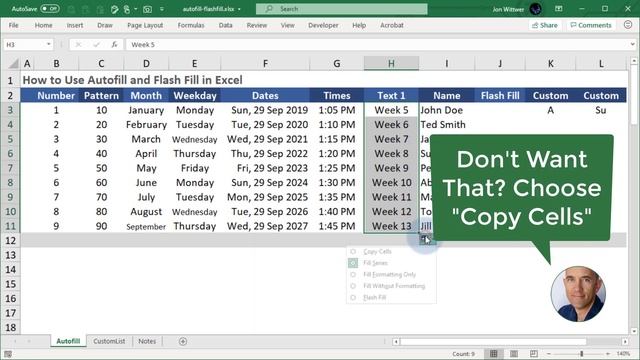Image resolution: width=640 pixels, height=360 pixels.
Task: Click cell containing Ted Smith
Action: pyautogui.click(x=447, y=124)
